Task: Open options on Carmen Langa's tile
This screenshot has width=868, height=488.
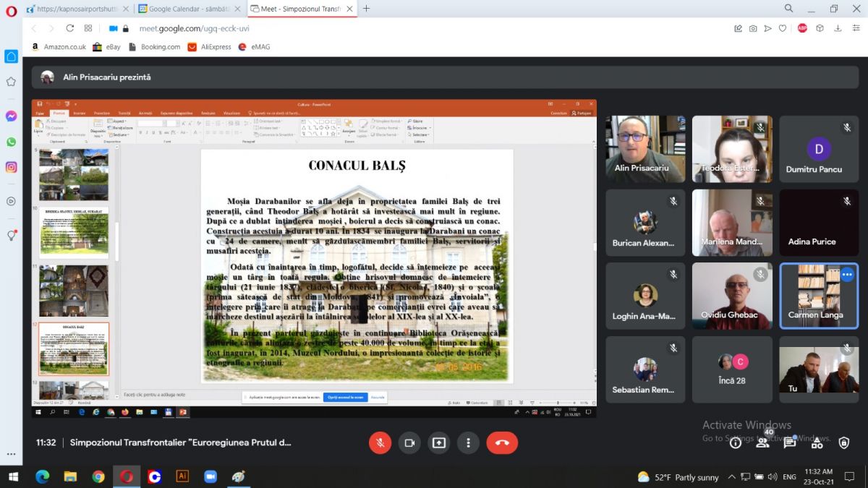Action: coord(847,275)
